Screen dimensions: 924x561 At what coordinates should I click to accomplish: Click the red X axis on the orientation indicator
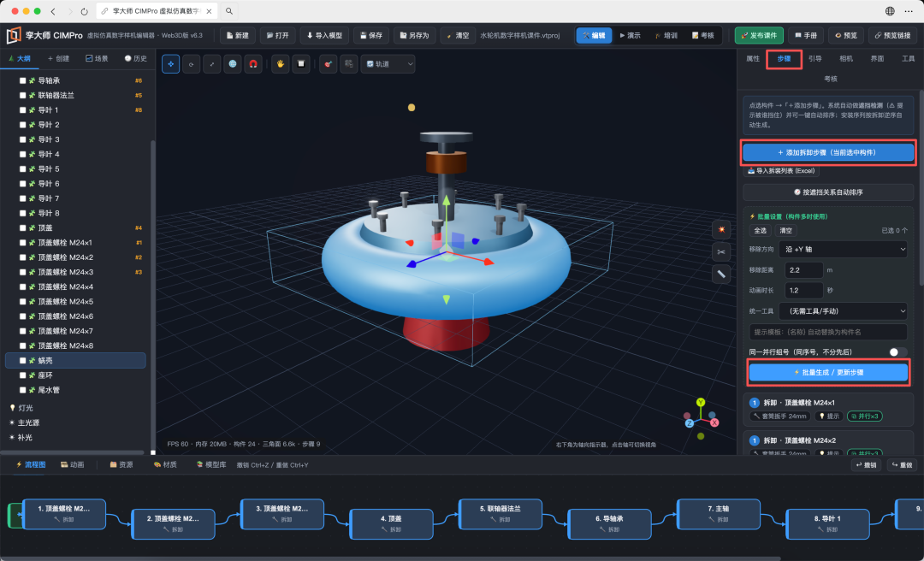tap(714, 422)
